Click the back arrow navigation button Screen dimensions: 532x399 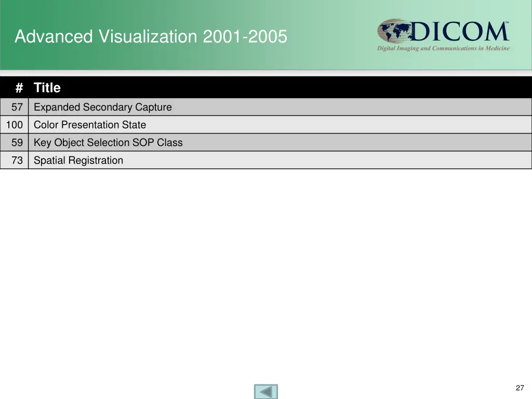tap(266, 391)
